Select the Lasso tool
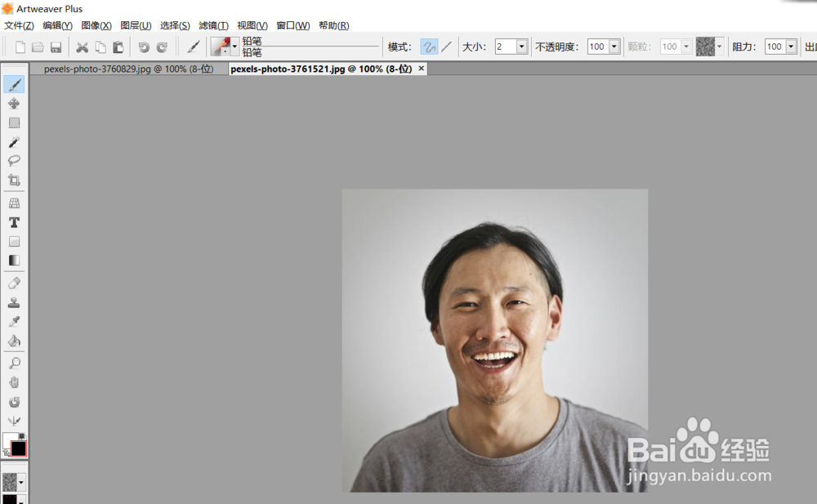The image size is (817, 504). click(14, 161)
